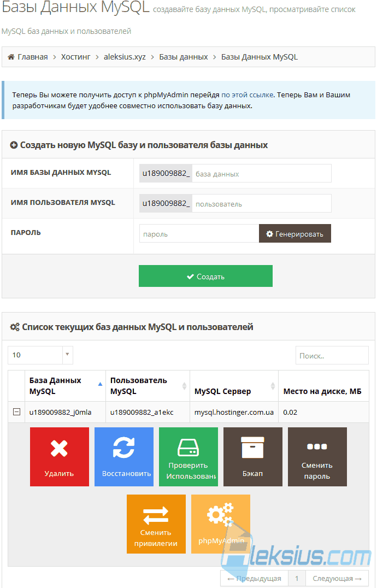Open the rows-per-page dropdown showing 10
This screenshot has height=588, width=377.
pyautogui.click(x=40, y=355)
